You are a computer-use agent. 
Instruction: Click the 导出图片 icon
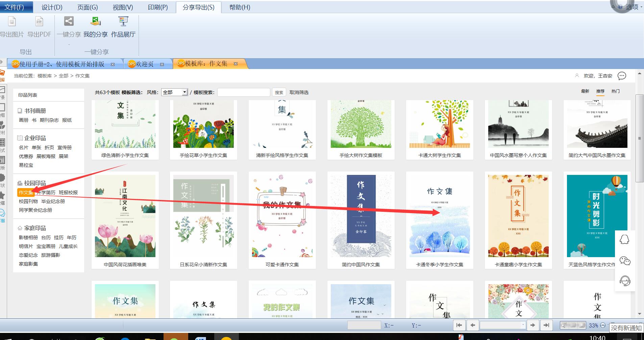point(12,22)
